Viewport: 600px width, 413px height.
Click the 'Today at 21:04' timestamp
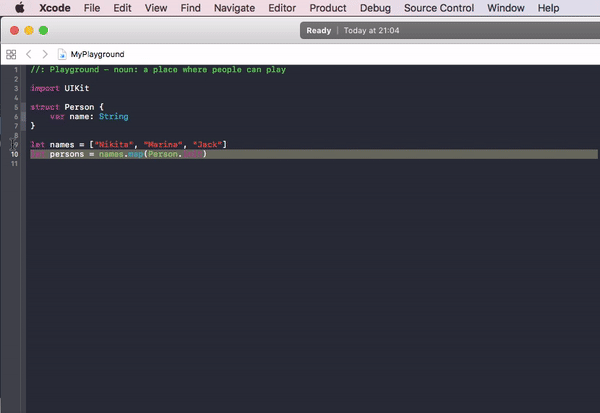[371, 31]
